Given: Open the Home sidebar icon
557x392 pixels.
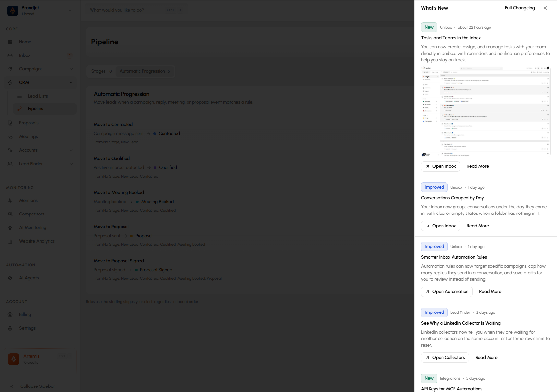Looking at the screenshot, I should click(x=10, y=42).
